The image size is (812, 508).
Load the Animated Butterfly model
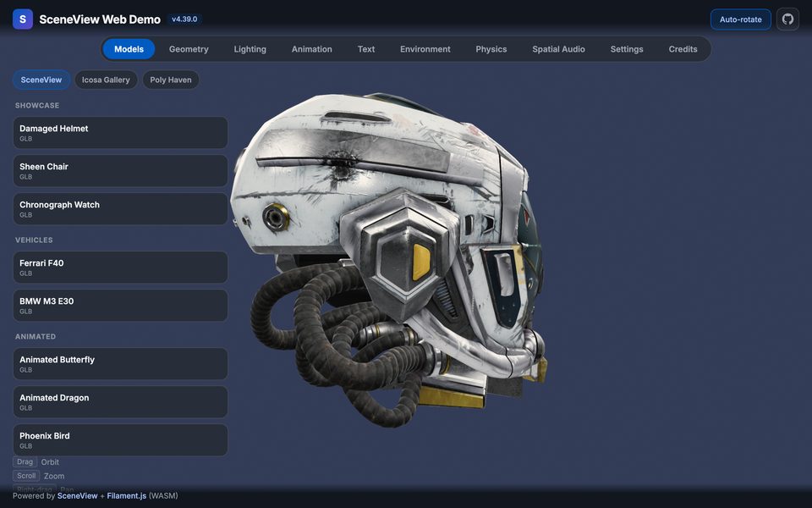[x=120, y=364]
